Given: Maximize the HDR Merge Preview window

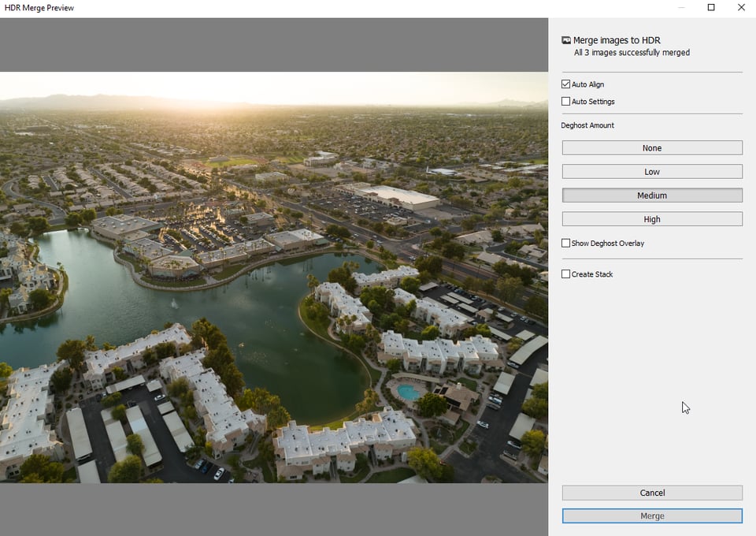Looking at the screenshot, I should pyautogui.click(x=711, y=7).
